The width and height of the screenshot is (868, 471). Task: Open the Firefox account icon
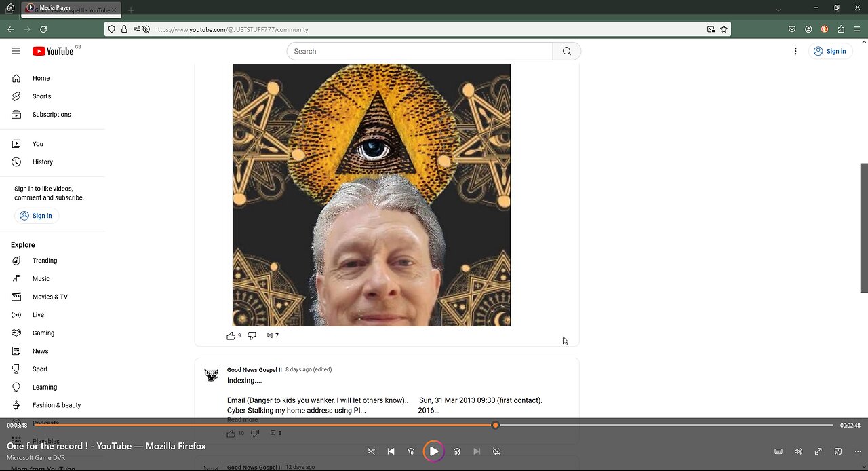coord(808,29)
